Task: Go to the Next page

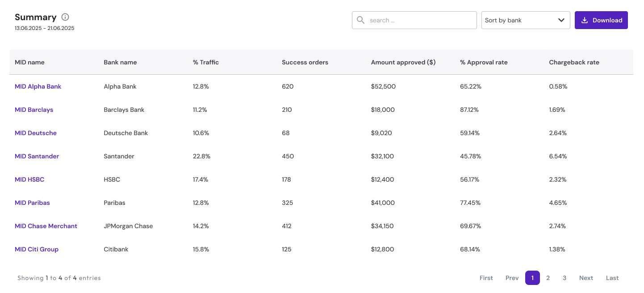Action: [586, 278]
